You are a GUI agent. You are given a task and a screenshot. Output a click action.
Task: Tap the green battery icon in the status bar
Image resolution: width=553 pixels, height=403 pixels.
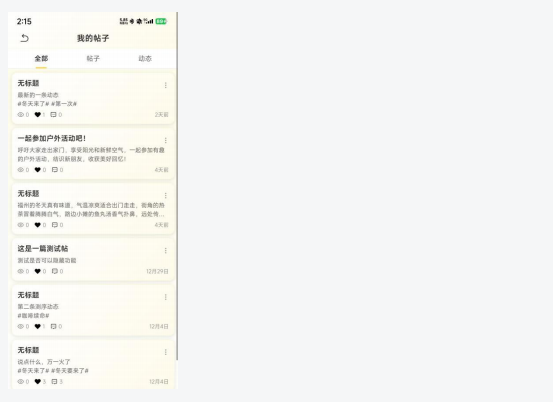pos(161,21)
